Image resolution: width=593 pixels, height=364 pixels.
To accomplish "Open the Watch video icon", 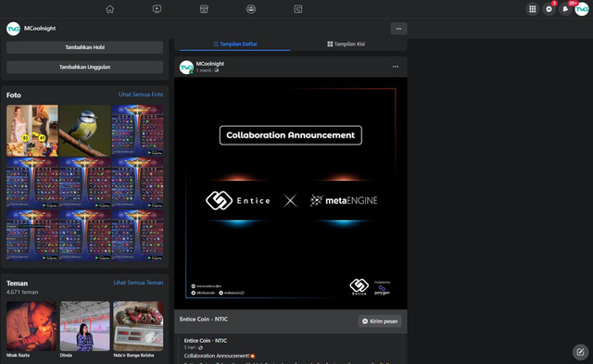I will (x=157, y=8).
